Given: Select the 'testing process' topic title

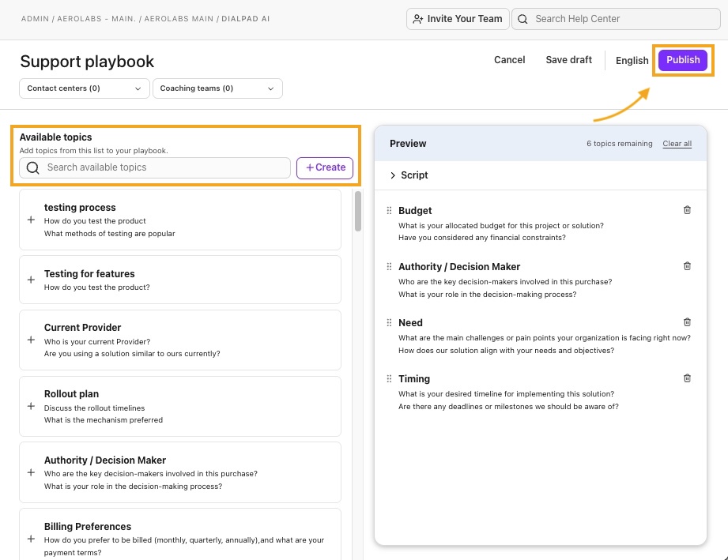Looking at the screenshot, I should point(80,208).
